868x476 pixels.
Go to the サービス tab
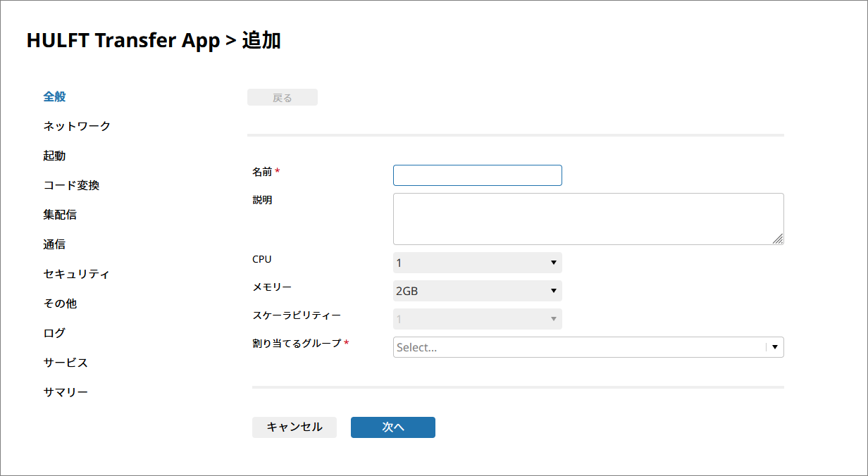(66, 363)
